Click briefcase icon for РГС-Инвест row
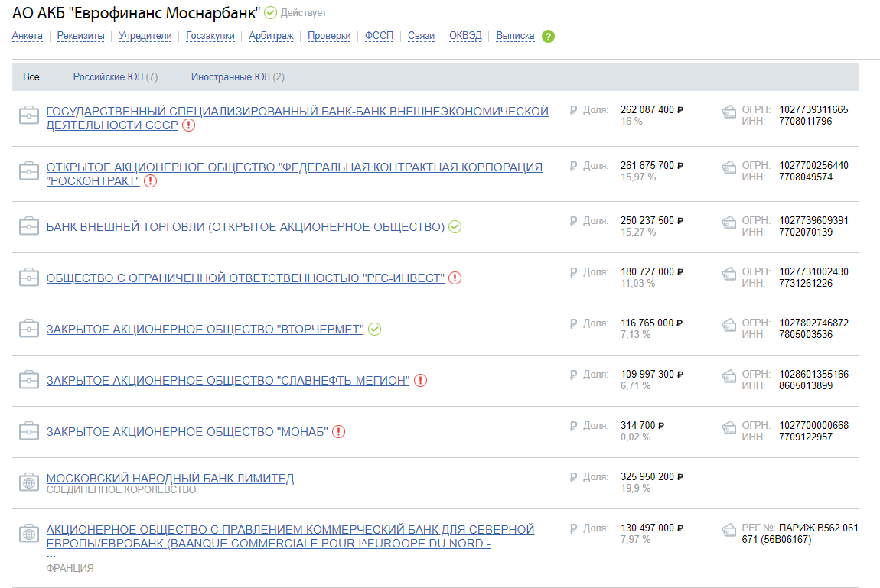The width and height of the screenshot is (880, 588). [x=28, y=278]
